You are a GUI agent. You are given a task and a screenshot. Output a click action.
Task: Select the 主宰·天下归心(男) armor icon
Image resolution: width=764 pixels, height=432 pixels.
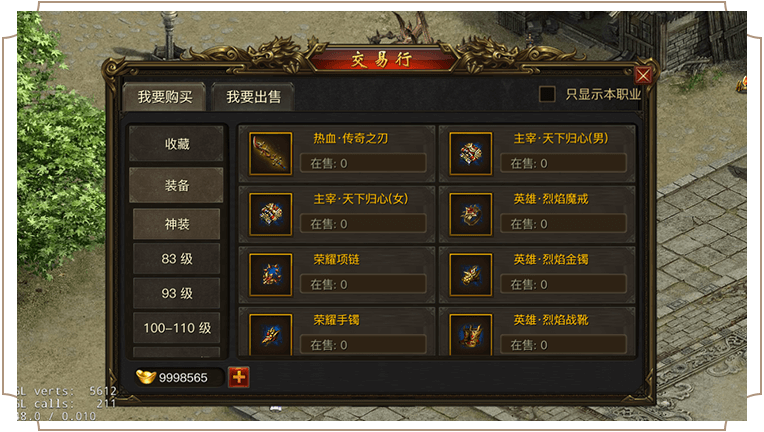pos(471,153)
